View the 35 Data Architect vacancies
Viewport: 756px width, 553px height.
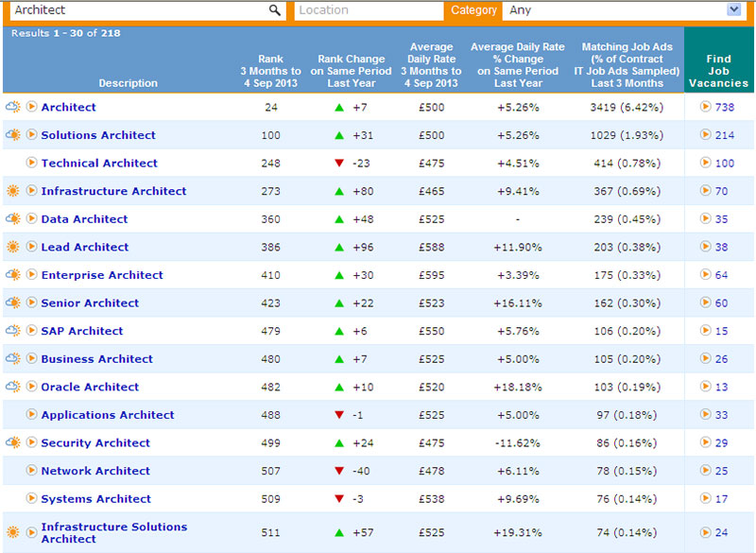tap(721, 219)
